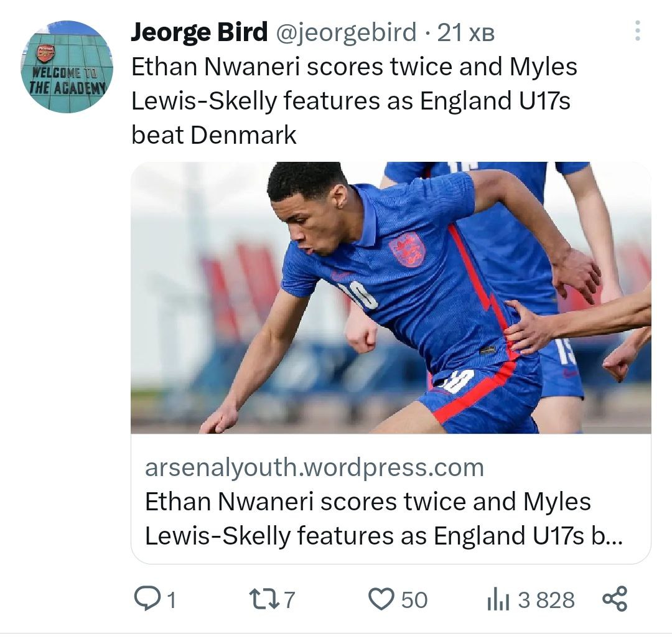Viewport: 672px width, 641px height.
Task: Click the reply speech bubble icon
Action: click(x=148, y=599)
